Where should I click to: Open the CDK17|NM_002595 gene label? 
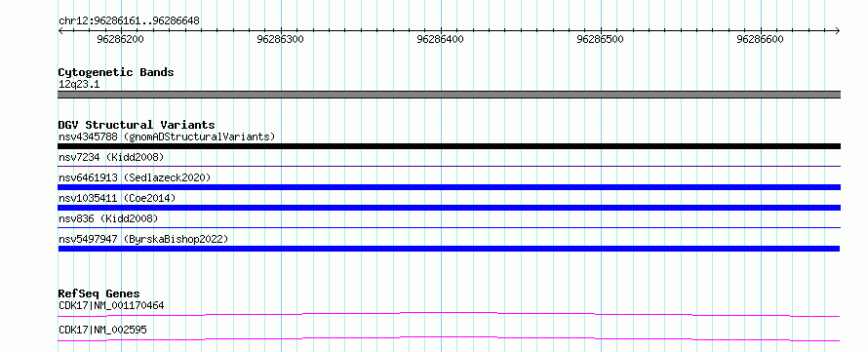[x=102, y=331]
